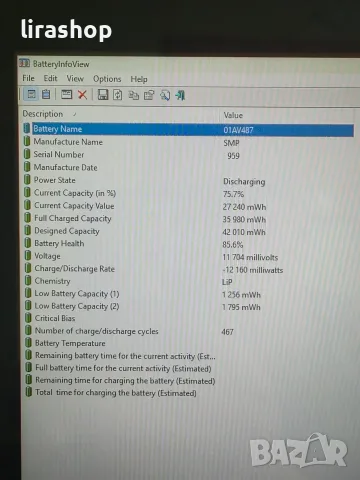Click the Refresh toolbar icon
The image size is (360, 480).
click(118, 95)
